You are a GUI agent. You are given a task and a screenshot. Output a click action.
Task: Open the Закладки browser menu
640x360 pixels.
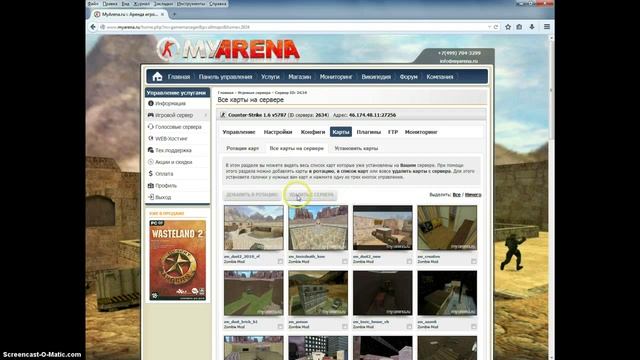click(x=163, y=4)
